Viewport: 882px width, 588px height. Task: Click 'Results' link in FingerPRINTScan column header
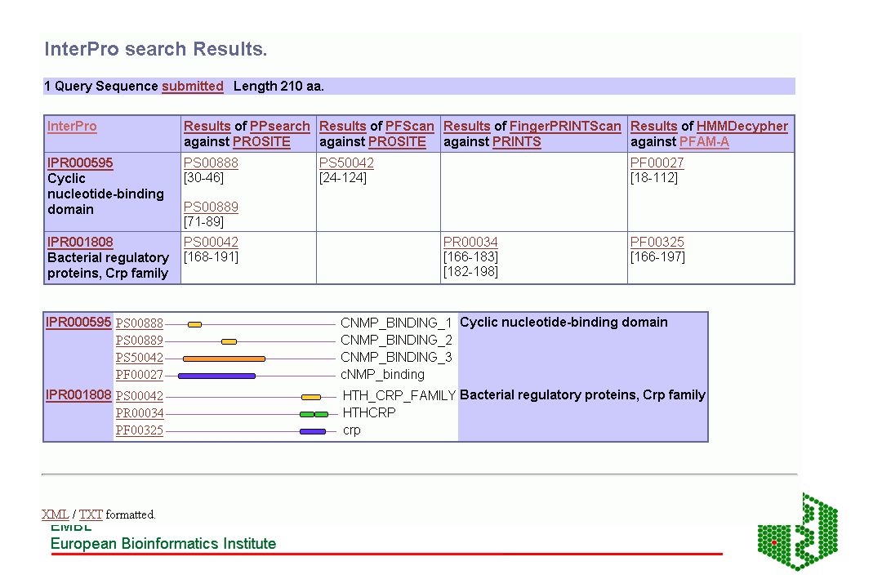pyautogui.click(x=467, y=126)
